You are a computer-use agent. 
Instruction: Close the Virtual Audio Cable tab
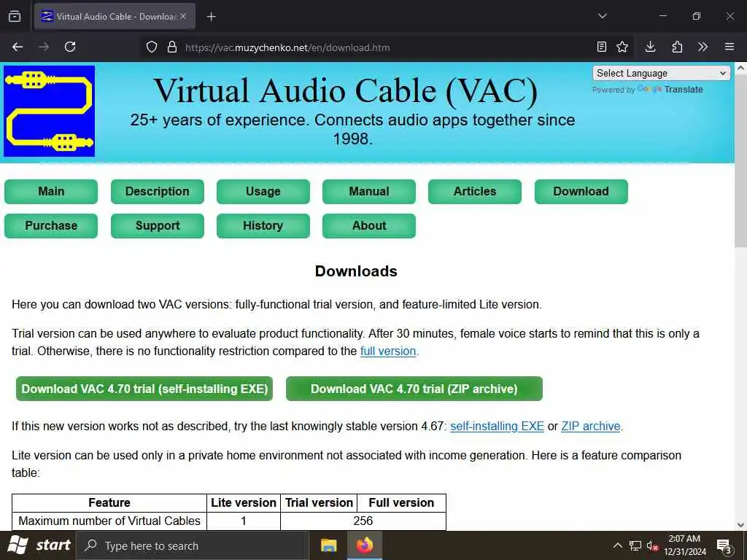tap(183, 16)
